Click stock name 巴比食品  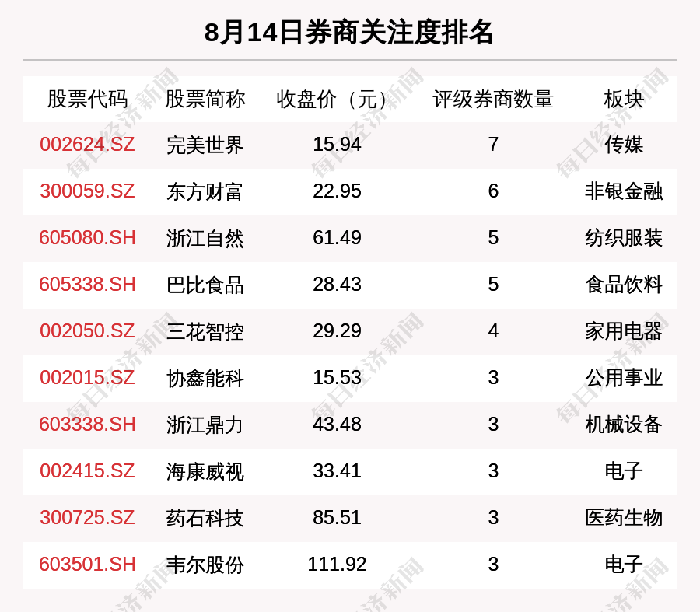coord(205,285)
